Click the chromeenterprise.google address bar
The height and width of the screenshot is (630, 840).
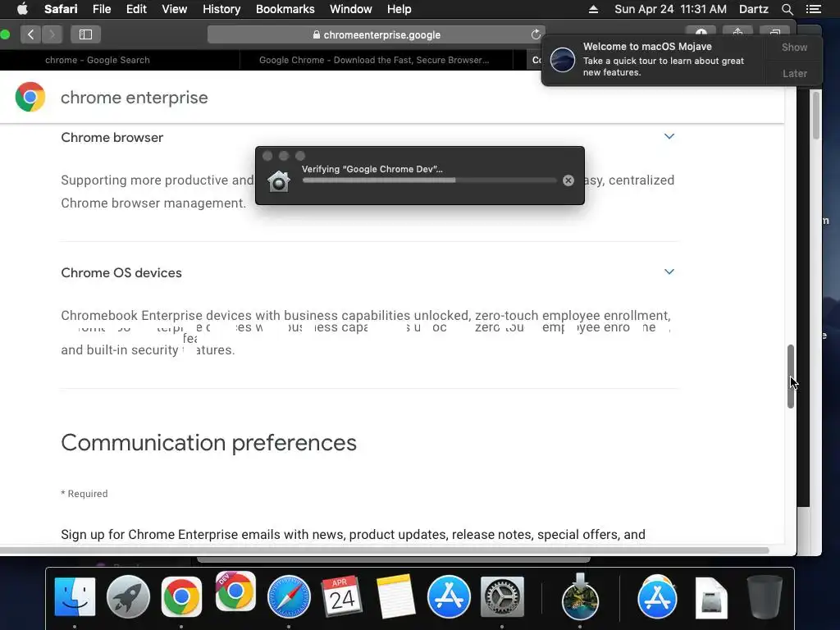pos(376,34)
